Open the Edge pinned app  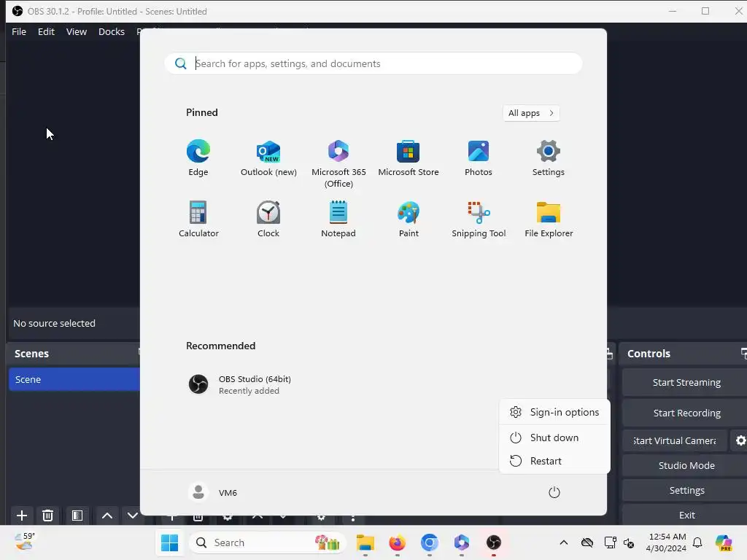coord(198,157)
